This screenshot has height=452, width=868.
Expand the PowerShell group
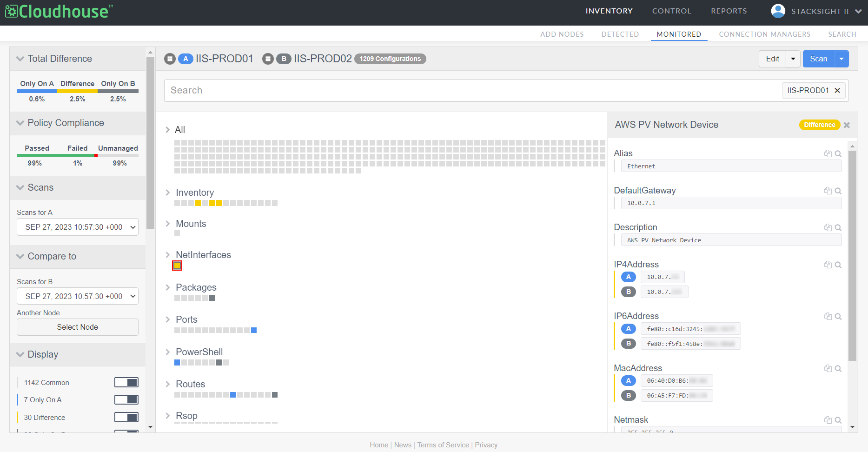point(168,352)
